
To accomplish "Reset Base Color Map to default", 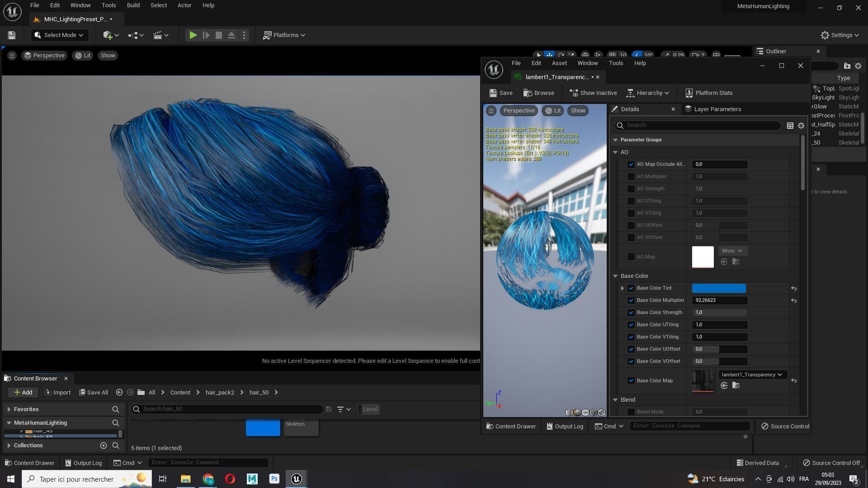I will pos(794,381).
